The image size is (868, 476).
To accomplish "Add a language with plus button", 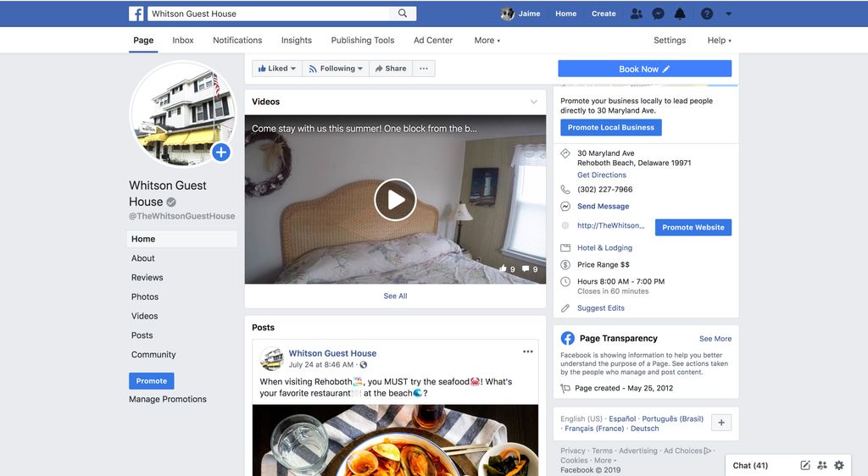I will coord(721,423).
